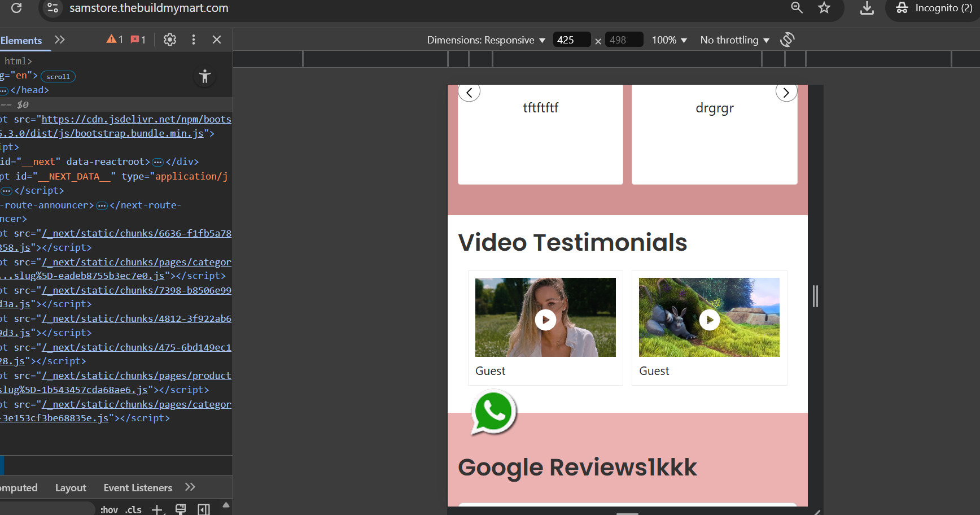This screenshot has height=515, width=980.
Task: Open the 100% zoom dropdown
Action: coord(670,40)
